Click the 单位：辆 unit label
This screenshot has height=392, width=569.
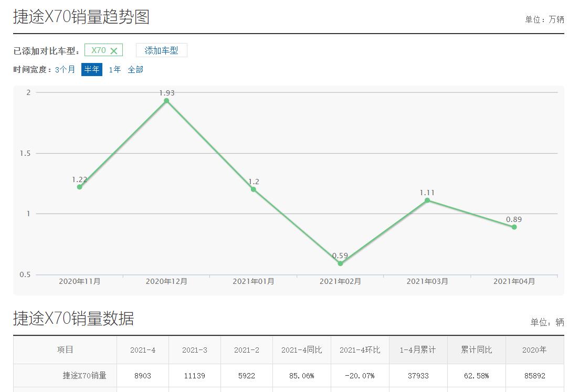[547, 322]
